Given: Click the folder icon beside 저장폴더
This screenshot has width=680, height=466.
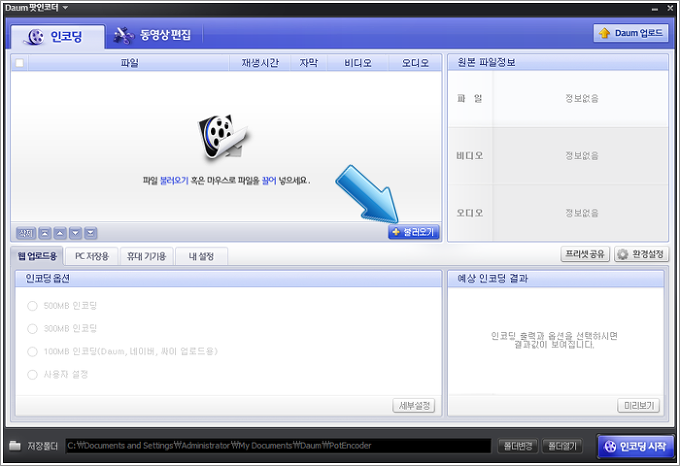Looking at the screenshot, I should [15, 446].
